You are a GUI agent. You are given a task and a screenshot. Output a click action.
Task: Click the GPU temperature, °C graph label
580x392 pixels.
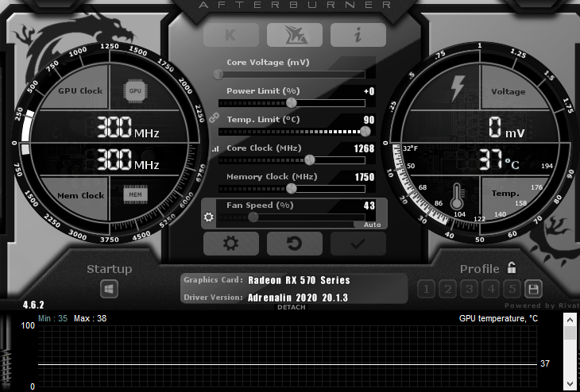498,318
